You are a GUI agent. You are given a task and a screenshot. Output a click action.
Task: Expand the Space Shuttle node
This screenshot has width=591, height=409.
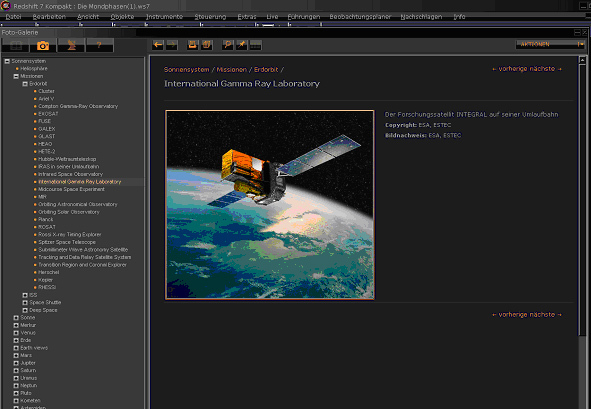click(25, 303)
